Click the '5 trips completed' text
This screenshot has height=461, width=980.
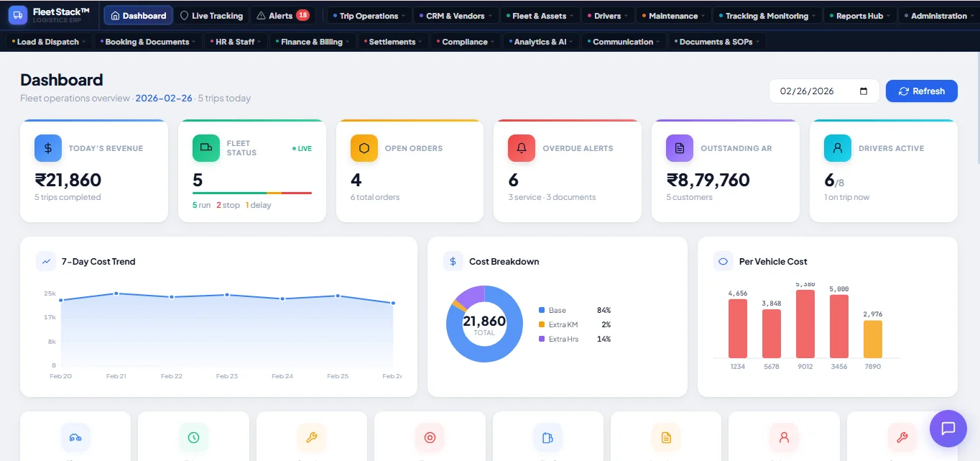click(68, 197)
